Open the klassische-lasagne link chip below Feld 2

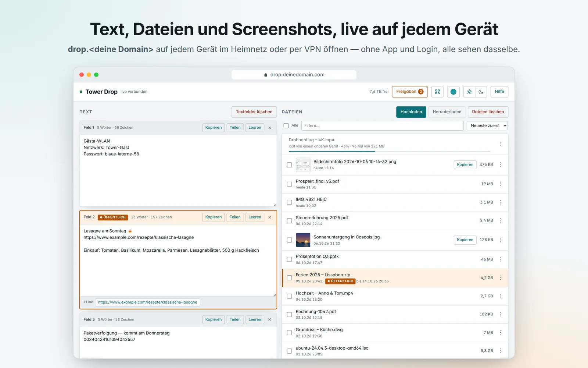click(147, 302)
